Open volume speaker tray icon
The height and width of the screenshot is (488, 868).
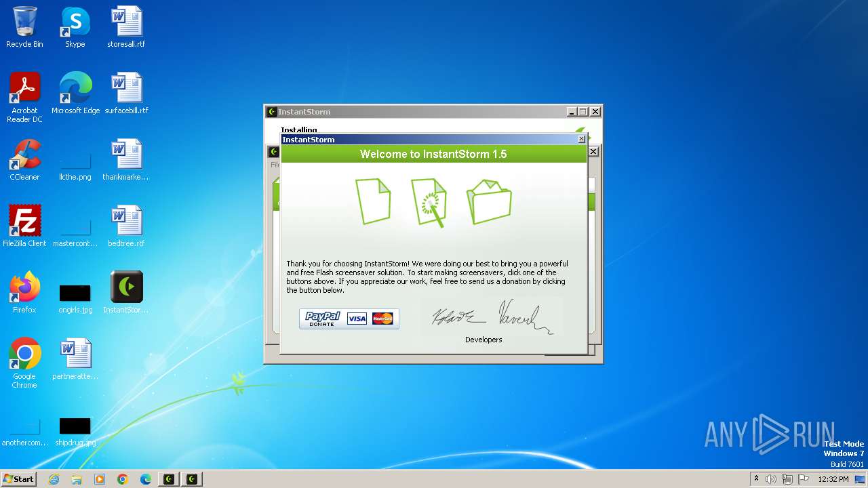(x=771, y=479)
